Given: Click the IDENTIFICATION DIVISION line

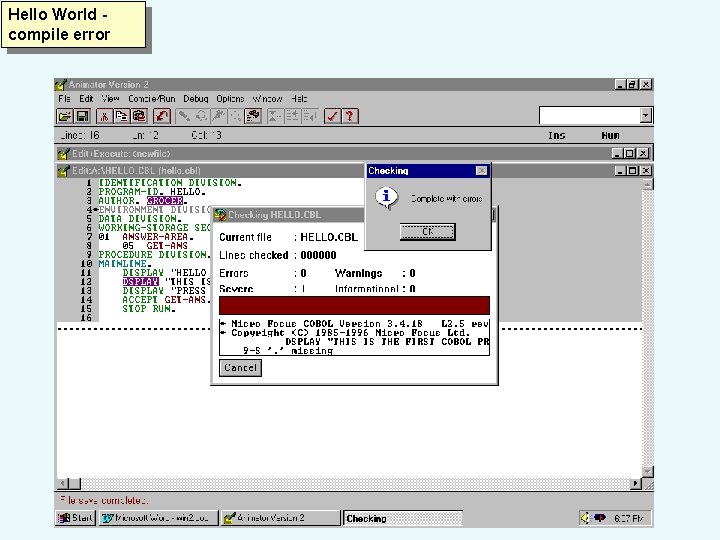Looking at the screenshot, I should 169,183.
